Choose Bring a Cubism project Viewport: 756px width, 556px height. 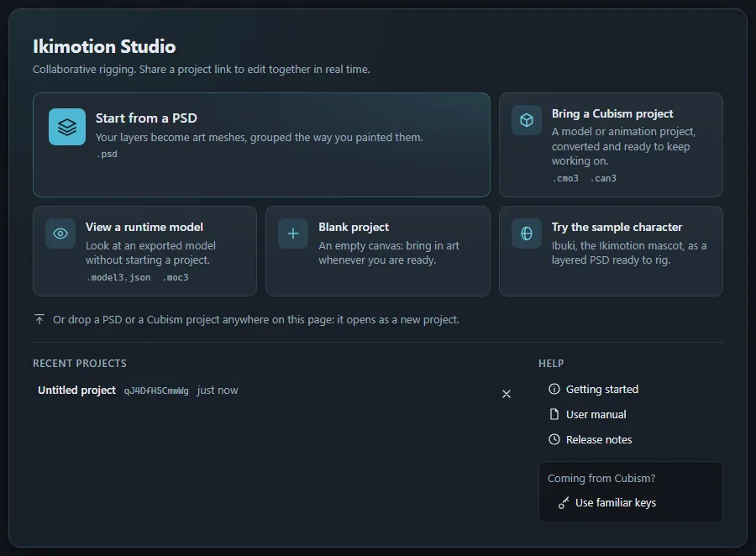[611, 144]
